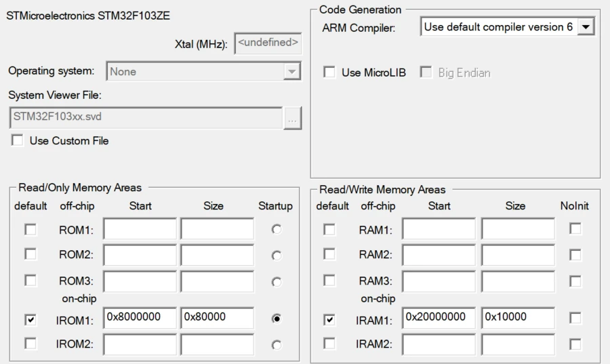Check the ROM1 default checkbox
This screenshot has height=364, width=610.
coord(30,229)
